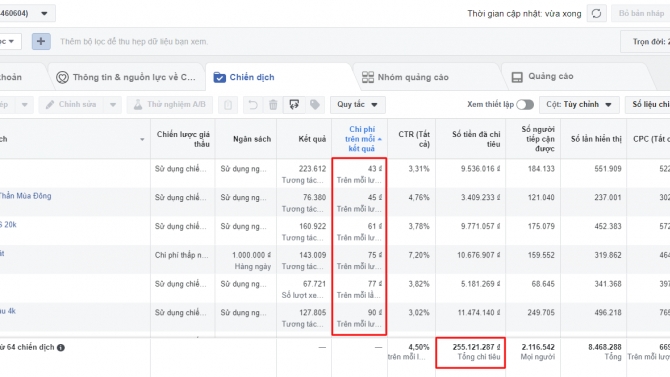Expand the campaign name column arrow
The image size is (670, 377).
pyautogui.click(x=142, y=139)
